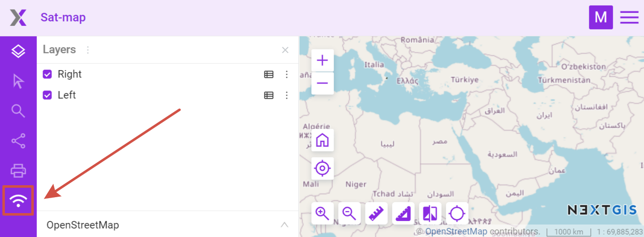Open the wifi signal sidebar panel

18,201
